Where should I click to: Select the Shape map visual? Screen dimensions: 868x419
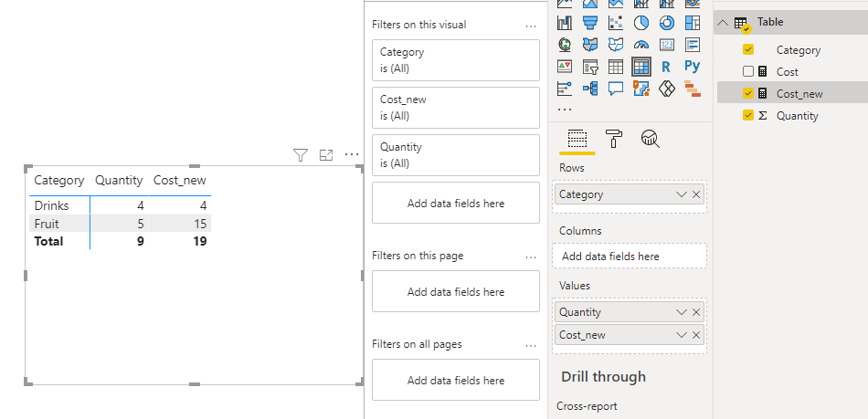click(616, 44)
